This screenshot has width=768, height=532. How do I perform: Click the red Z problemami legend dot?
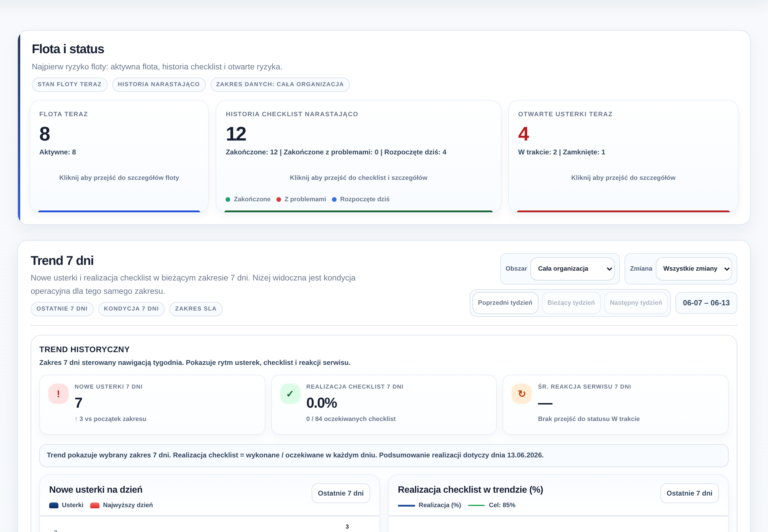pyautogui.click(x=279, y=199)
